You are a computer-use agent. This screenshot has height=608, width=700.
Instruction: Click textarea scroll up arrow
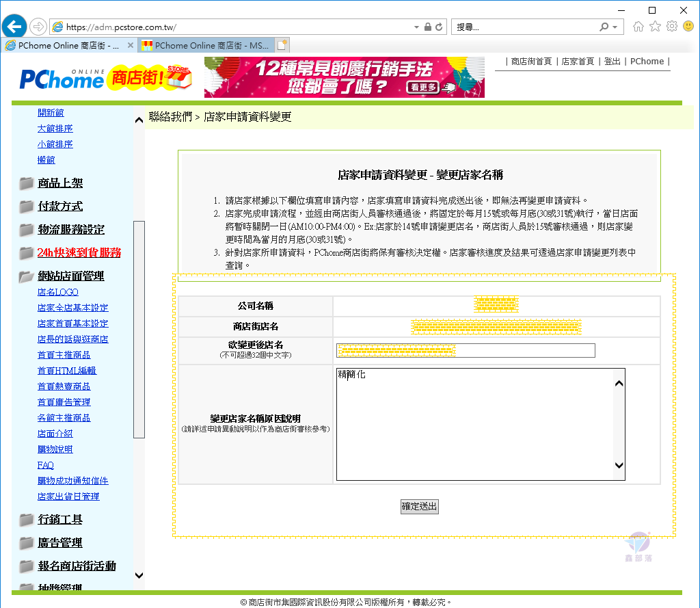[x=619, y=383]
